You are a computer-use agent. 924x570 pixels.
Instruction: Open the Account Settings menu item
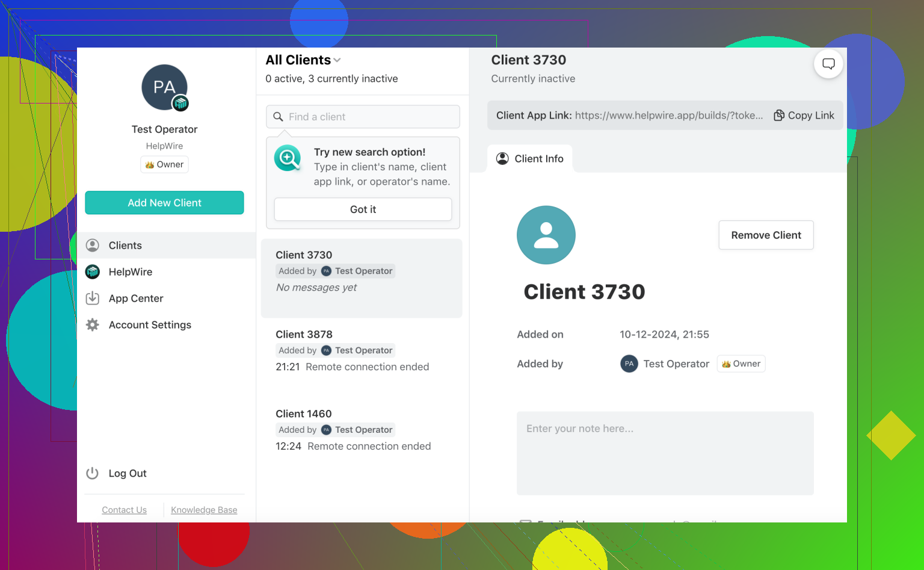(166, 325)
